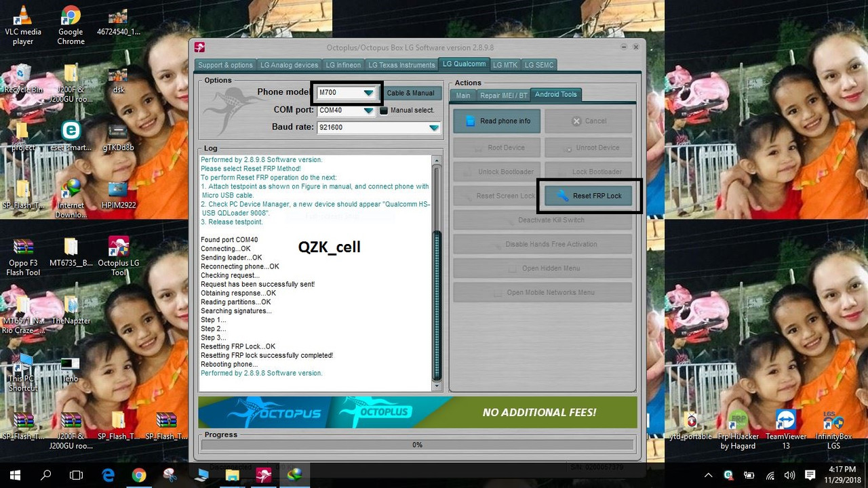Viewport: 868px width, 488px height.
Task: Click the Deactivate Kill Switch button
Action: click(x=542, y=220)
